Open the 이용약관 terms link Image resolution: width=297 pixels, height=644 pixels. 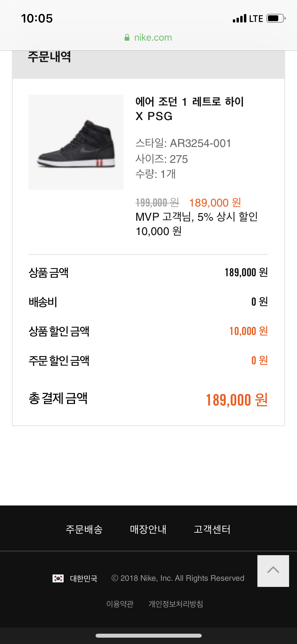120,604
